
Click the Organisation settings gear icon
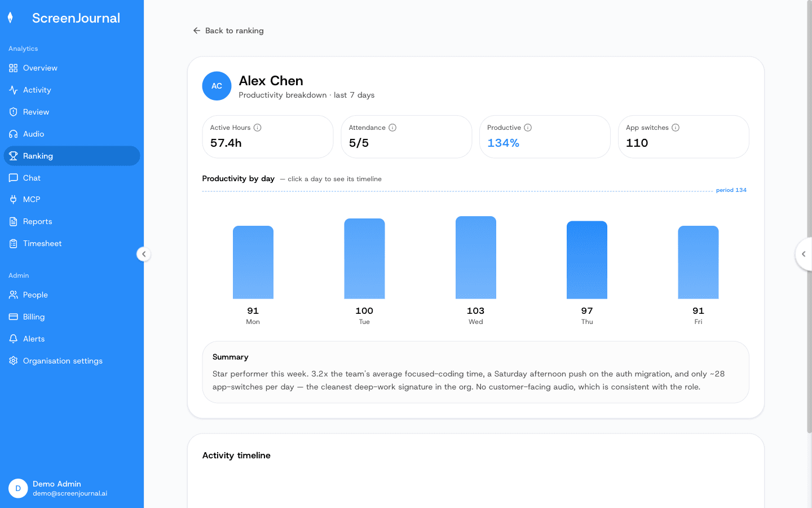[x=14, y=361]
